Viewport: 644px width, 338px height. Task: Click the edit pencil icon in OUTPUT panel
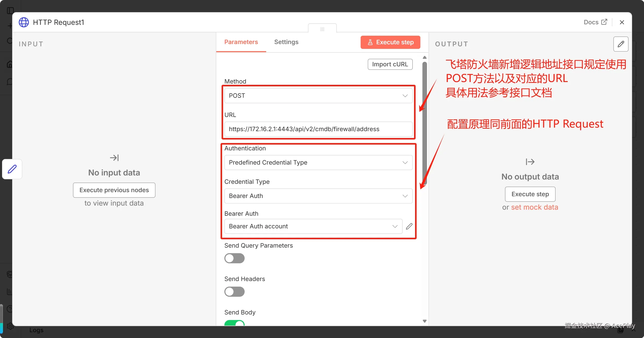pos(621,44)
